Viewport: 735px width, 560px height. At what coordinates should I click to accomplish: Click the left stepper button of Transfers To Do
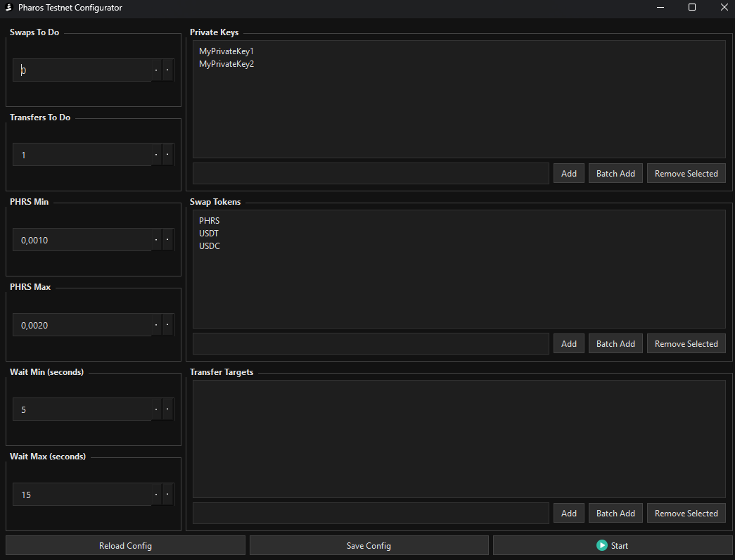[156, 155]
